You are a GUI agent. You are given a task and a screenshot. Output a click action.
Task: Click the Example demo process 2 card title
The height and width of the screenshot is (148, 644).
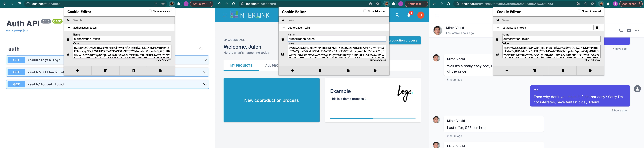tap(340, 91)
